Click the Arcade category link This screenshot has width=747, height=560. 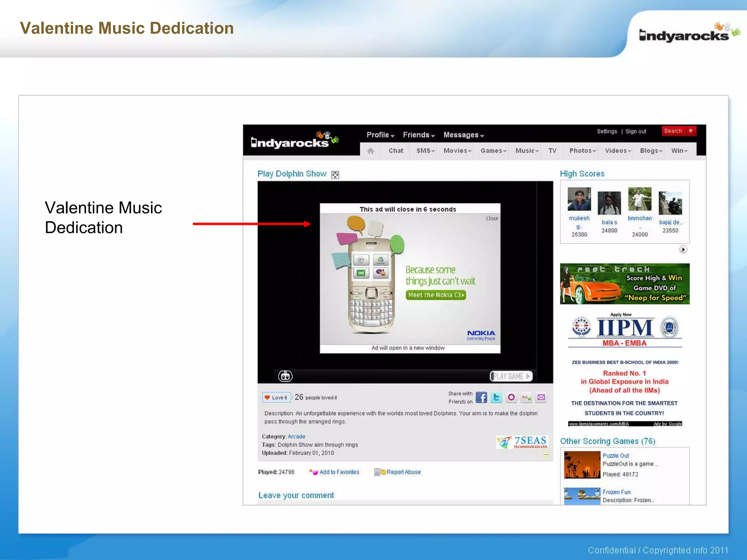(x=296, y=436)
